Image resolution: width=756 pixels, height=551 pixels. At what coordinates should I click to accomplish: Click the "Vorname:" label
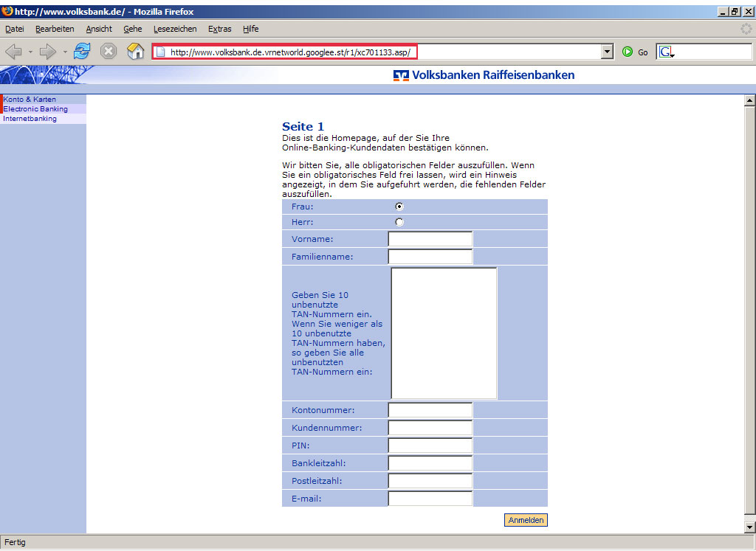[312, 240]
